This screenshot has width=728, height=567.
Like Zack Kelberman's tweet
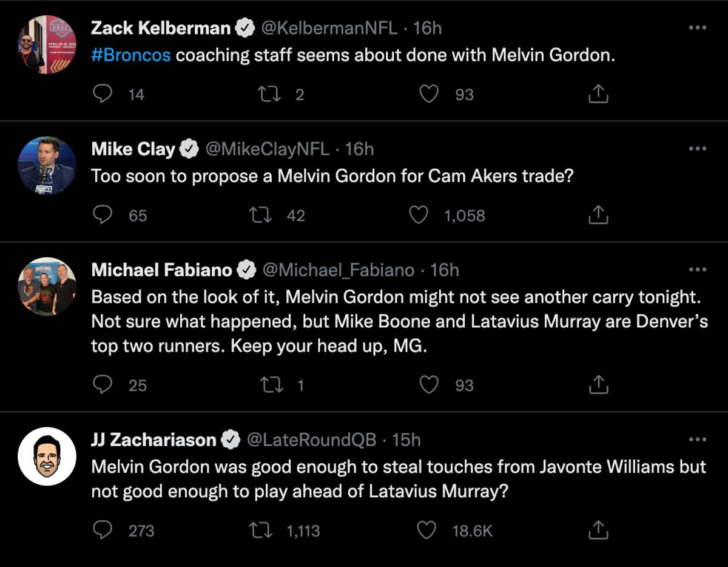tap(430, 94)
